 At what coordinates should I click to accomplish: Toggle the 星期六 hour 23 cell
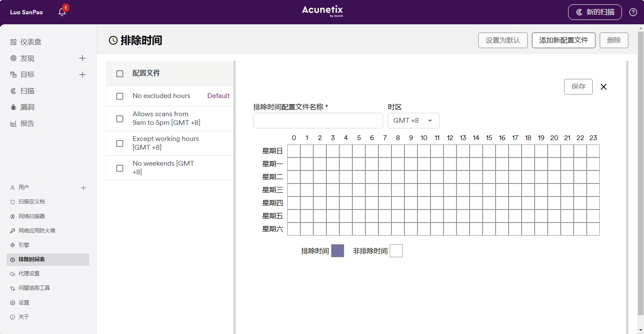(x=593, y=229)
